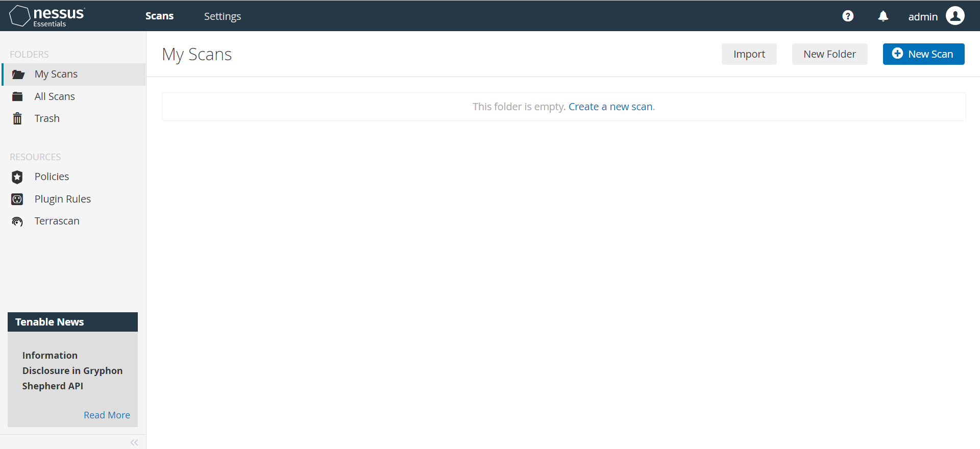Open the notifications bell icon
Screen dimensions: 980x449
(x=883, y=16)
